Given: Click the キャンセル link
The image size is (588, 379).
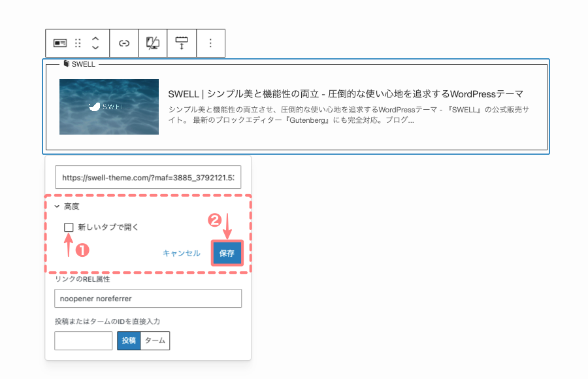Looking at the screenshot, I should pos(182,254).
